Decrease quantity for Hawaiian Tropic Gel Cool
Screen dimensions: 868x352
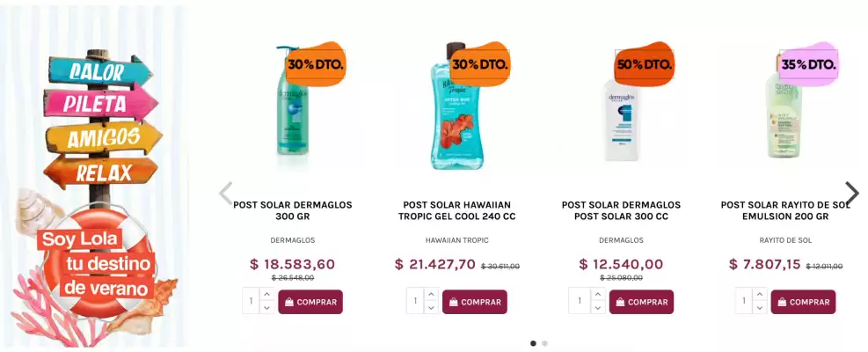click(431, 308)
